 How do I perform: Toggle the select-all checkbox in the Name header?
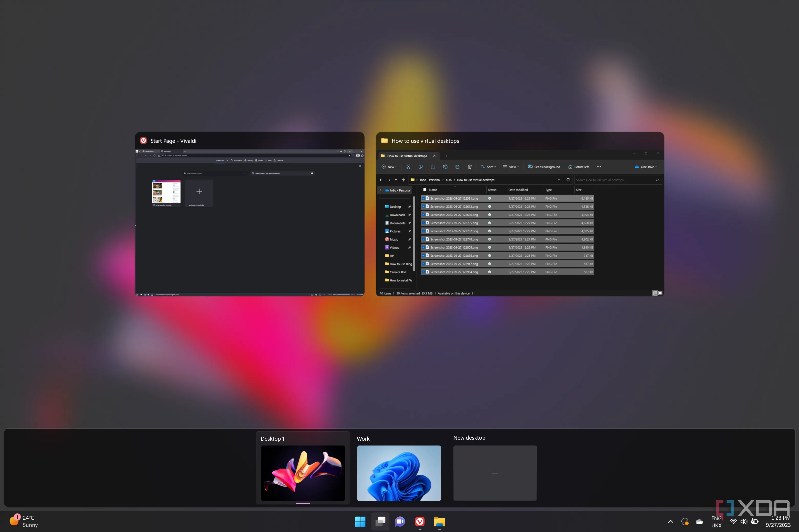tap(424, 190)
